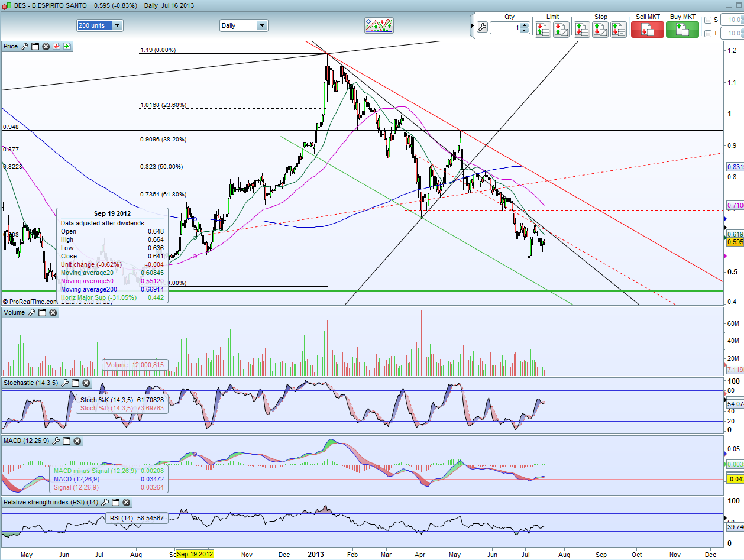Click the 39.74 RSI value tag

click(x=734, y=526)
